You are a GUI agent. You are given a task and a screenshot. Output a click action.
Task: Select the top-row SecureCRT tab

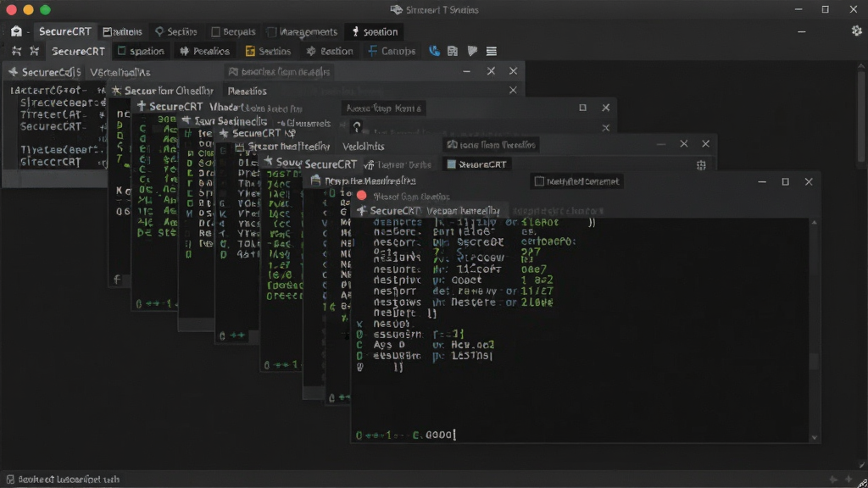click(64, 31)
